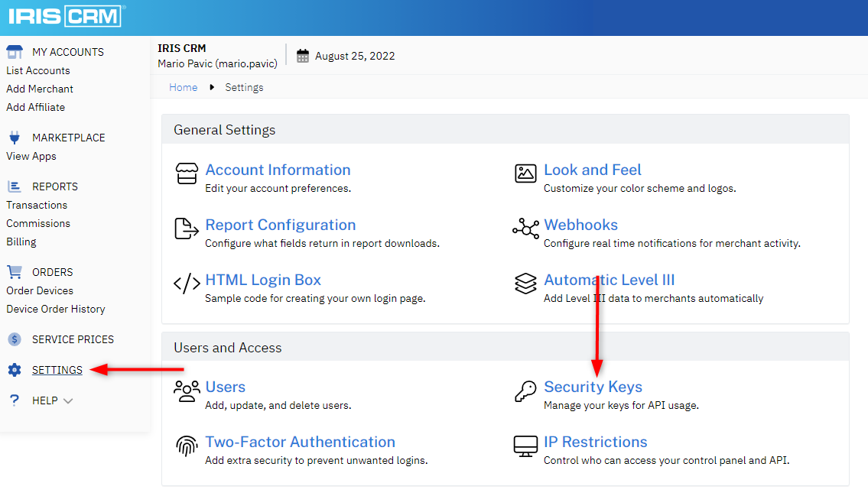This screenshot has height=496, width=868.
Task: Click the Two-Factor Authentication fingerprint icon
Action: click(187, 446)
